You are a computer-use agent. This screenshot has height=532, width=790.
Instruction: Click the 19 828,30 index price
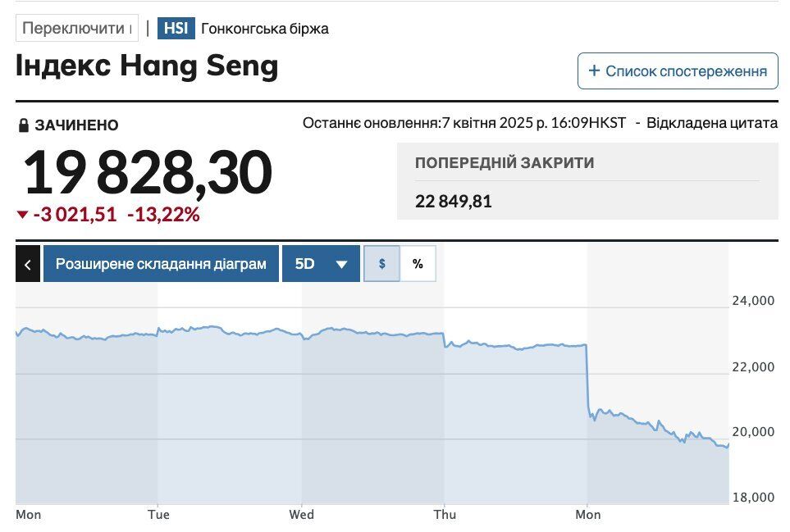pyautogui.click(x=147, y=173)
